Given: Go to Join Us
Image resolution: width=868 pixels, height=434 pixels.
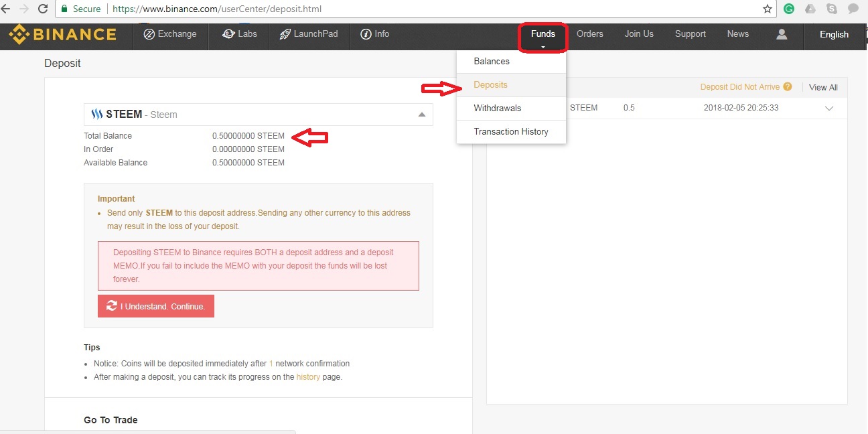Looking at the screenshot, I should point(639,34).
